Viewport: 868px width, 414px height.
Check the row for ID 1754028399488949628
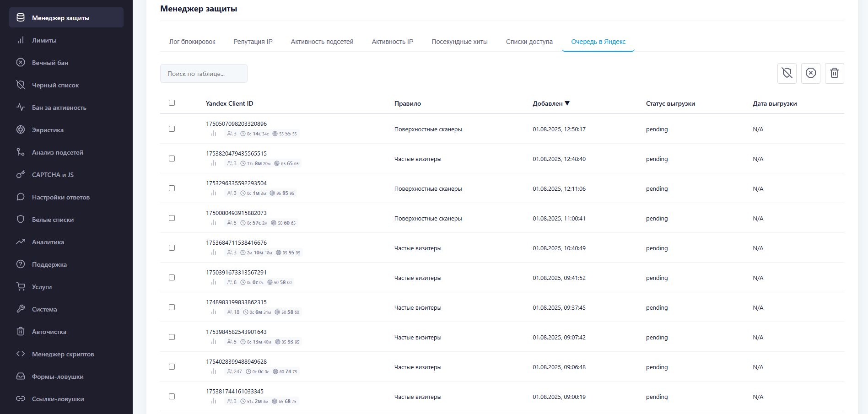[x=172, y=367]
